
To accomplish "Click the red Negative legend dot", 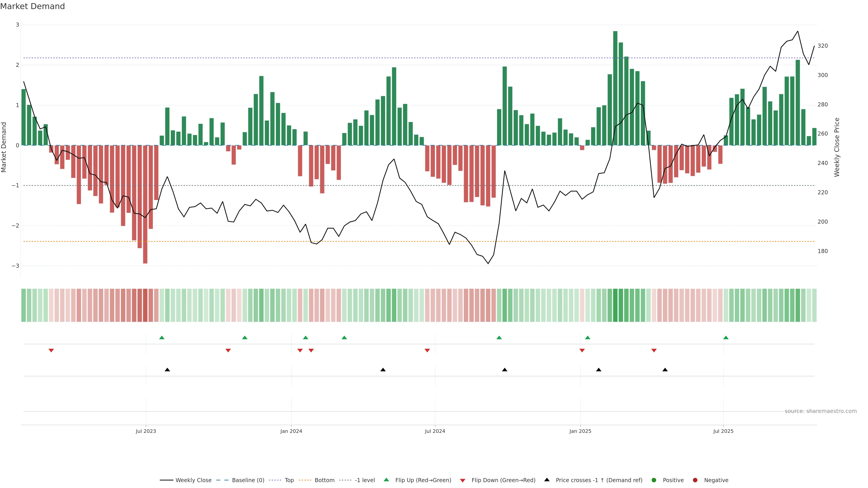I will [x=695, y=480].
